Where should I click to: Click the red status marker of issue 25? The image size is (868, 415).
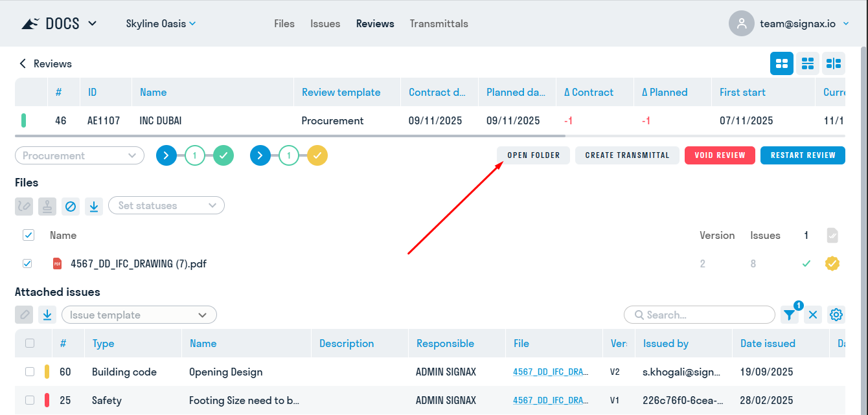pyautogui.click(x=47, y=400)
